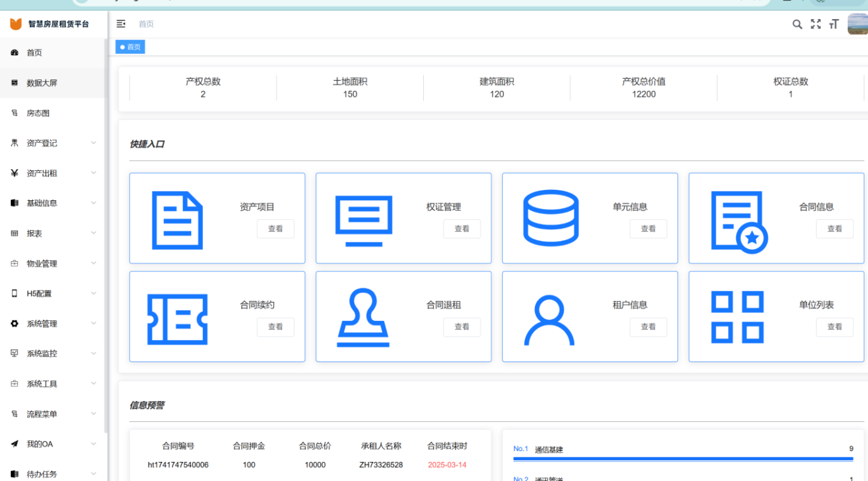Collapse the sidebar with the hamburger toggle

pos(120,24)
